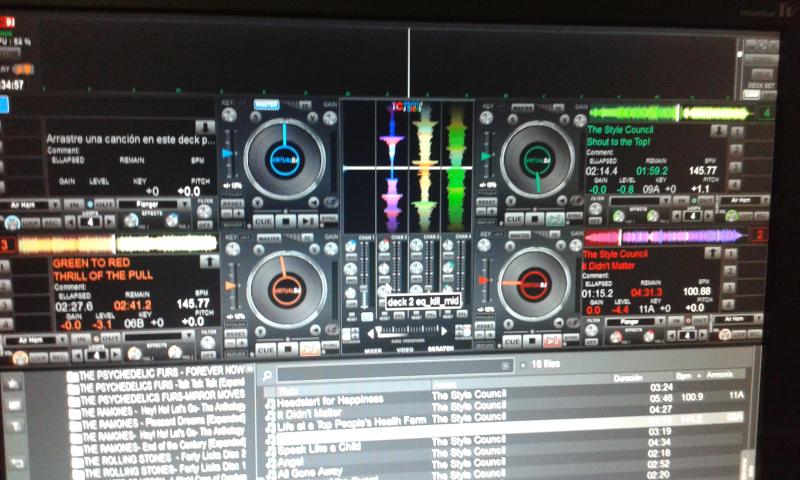This screenshot has width=800, height=480.
Task: Open Air Horn sampler dropdown on blue empty deck
Action: point(54,205)
